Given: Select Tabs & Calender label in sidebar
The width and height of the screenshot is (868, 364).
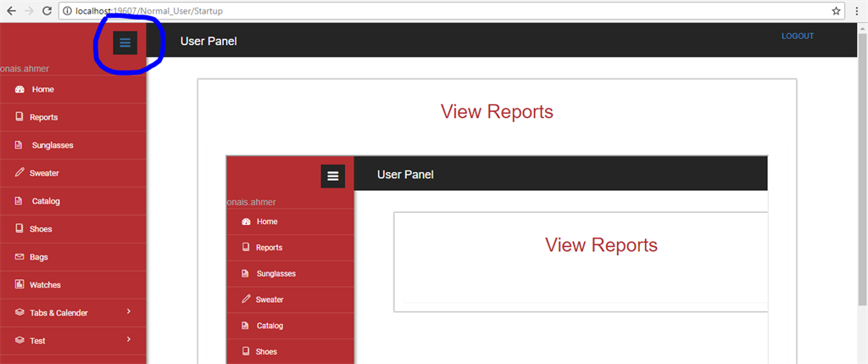Looking at the screenshot, I should 58,312.
